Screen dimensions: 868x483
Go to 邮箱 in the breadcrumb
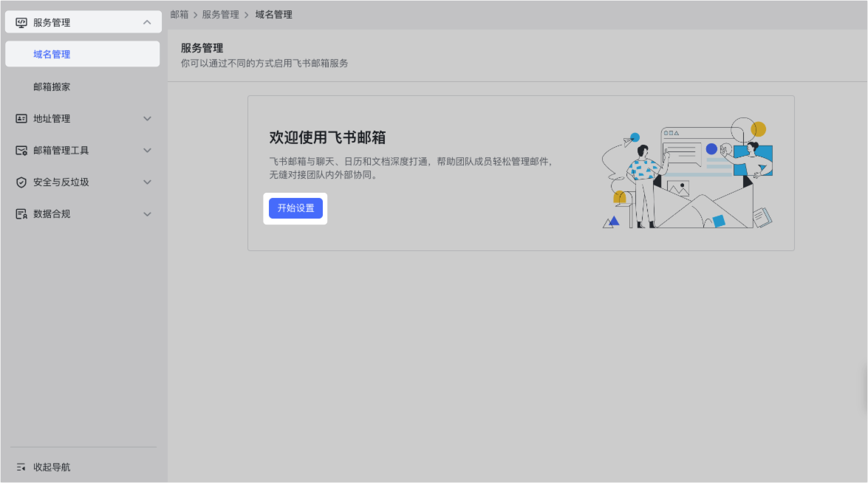tap(180, 14)
